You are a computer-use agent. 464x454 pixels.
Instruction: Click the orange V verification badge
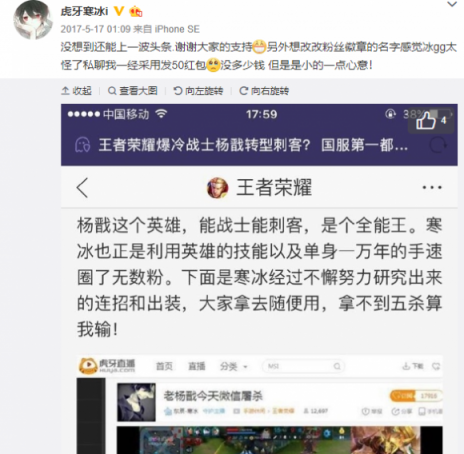[x=119, y=11]
